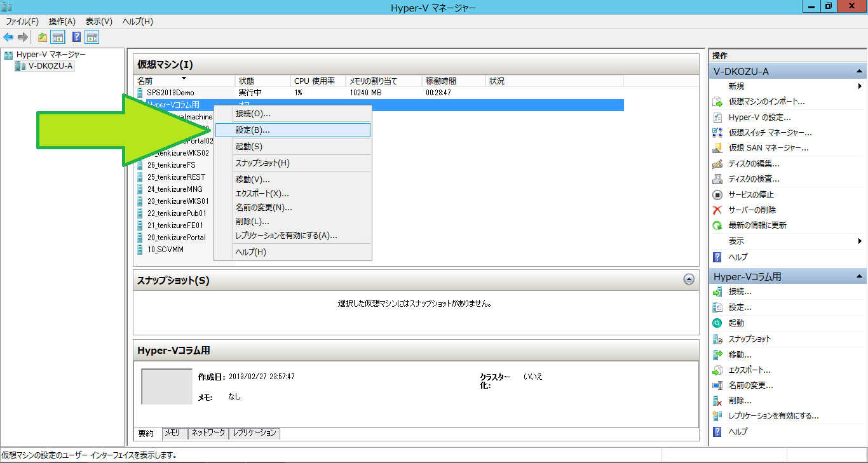Select the SPS2013Demo virtual machine row

(x=379, y=93)
